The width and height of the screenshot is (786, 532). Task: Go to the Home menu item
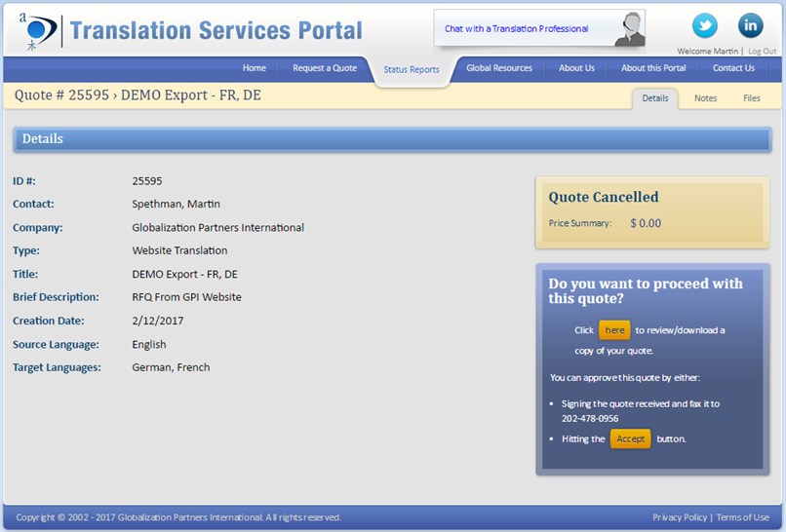(x=254, y=68)
